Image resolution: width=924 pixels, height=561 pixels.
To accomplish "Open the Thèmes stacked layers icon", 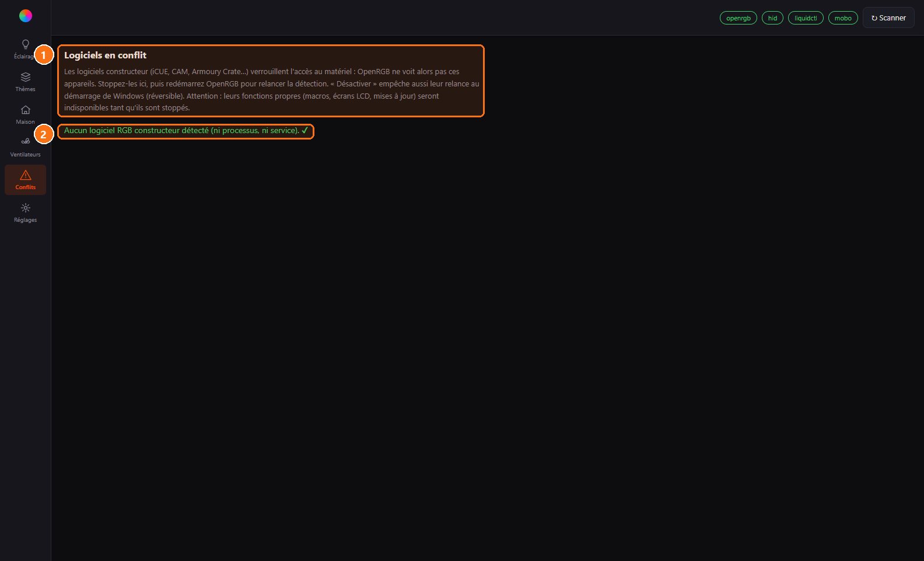I will [26, 77].
